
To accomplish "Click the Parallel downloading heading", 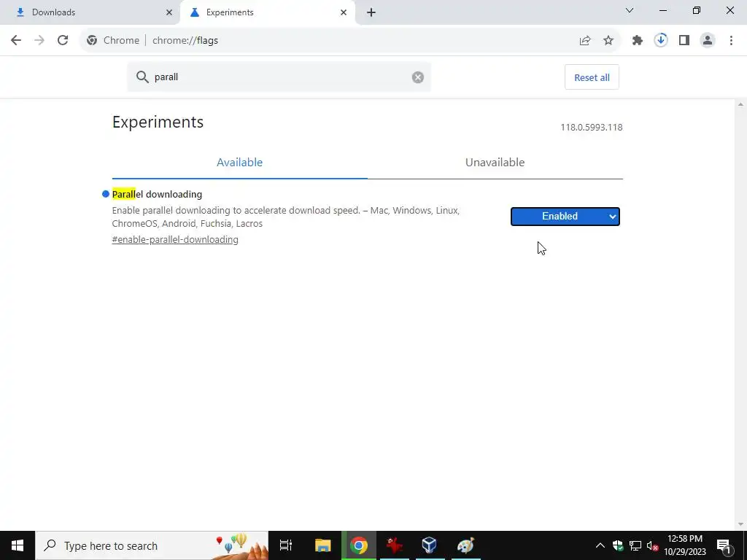I will pos(157,194).
